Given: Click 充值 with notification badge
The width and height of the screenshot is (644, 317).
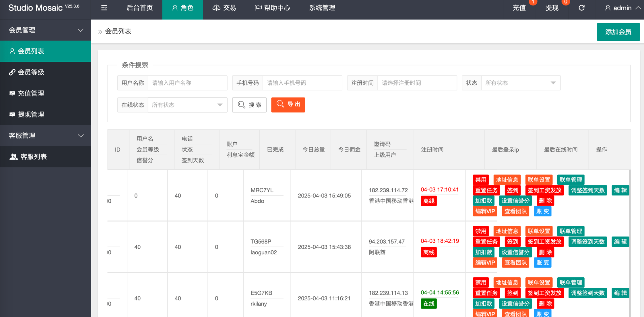Looking at the screenshot, I should [519, 8].
